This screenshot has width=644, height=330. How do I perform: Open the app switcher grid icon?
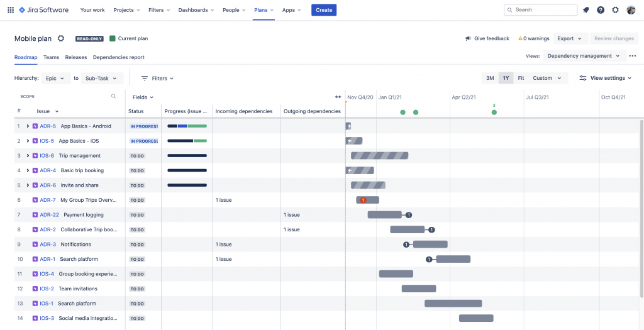[x=11, y=10]
